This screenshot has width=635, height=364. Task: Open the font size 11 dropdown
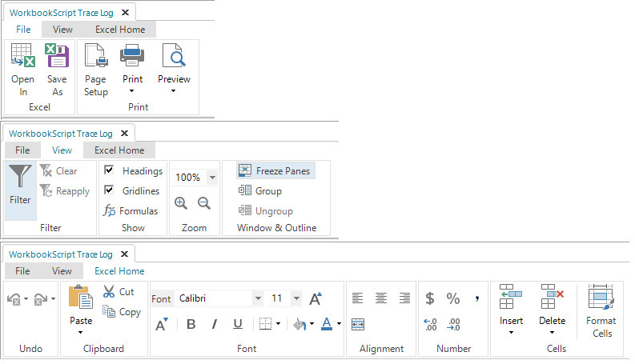click(297, 298)
